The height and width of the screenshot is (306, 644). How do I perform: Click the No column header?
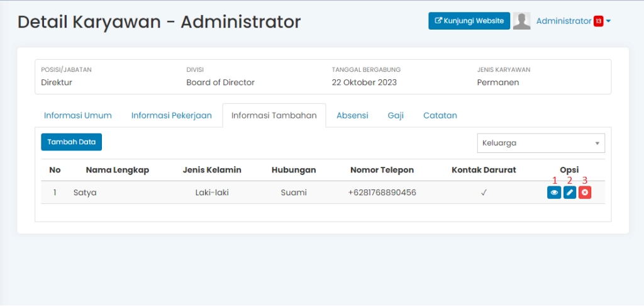pyautogui.click(x=55, y=170)
